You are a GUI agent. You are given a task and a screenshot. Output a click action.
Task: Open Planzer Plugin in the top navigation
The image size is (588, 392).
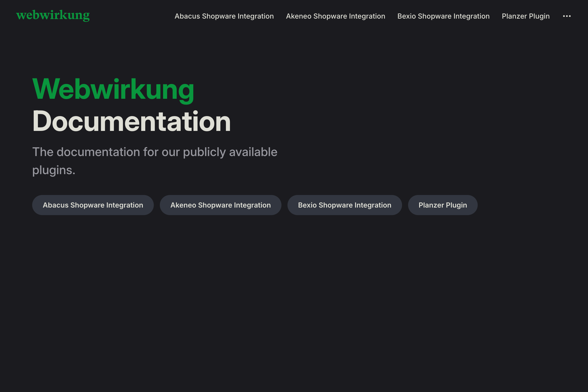[x=526, y=16]
